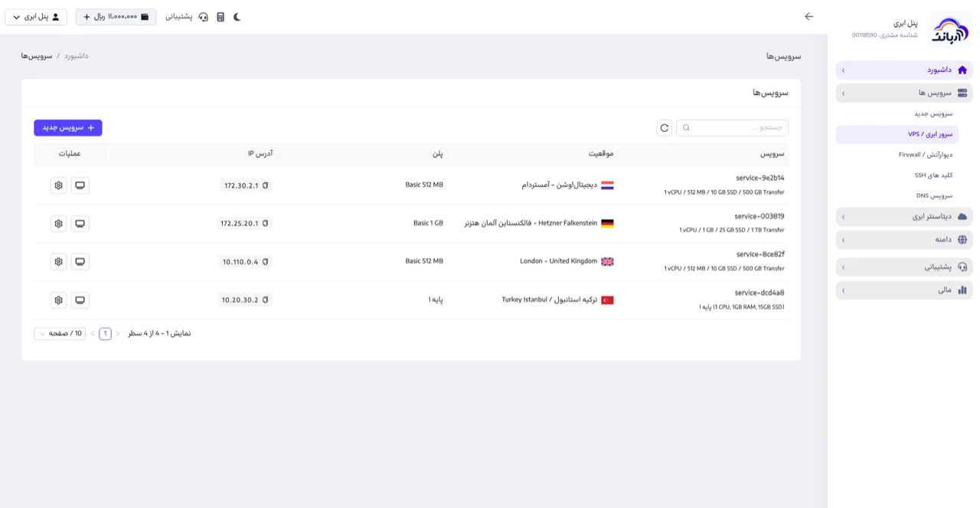980x508 pixels.
Task: Open console for service-8ce82f
Action: point(80,262)
